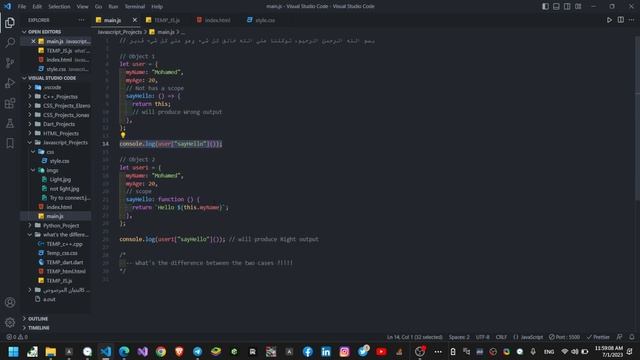Open the Manage gear icon
This screenshot has width=640, height=360.
coord(10,322)
